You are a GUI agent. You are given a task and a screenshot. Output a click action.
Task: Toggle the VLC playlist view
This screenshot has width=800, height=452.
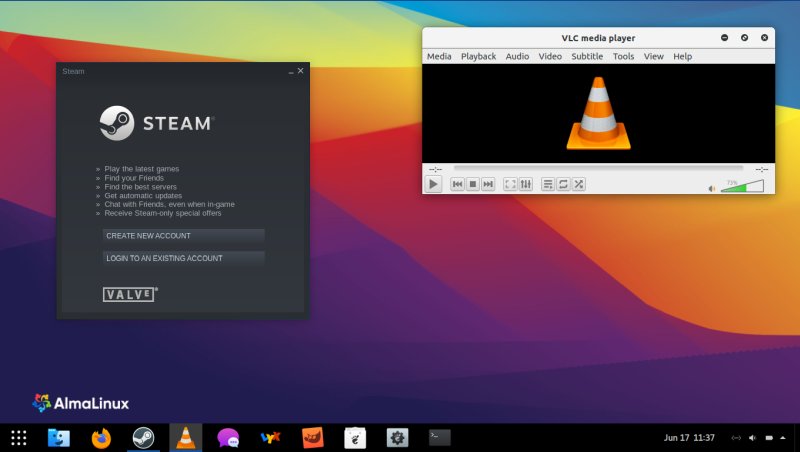pyautogui.click(x=548, y=184)
